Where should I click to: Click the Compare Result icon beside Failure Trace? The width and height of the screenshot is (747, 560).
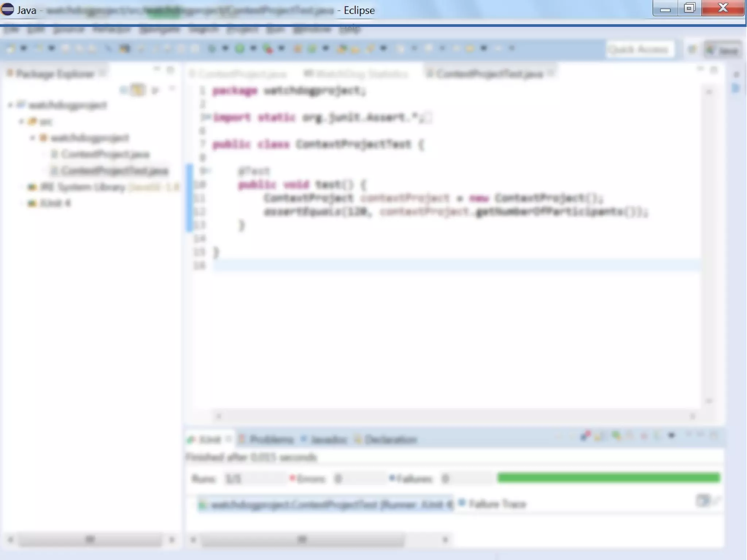tap(702, 500)
